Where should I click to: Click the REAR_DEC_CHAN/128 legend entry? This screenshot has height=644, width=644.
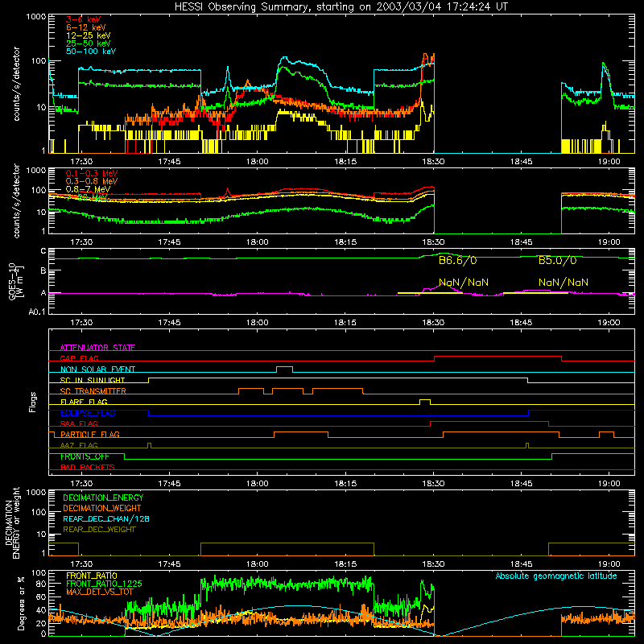106,519
